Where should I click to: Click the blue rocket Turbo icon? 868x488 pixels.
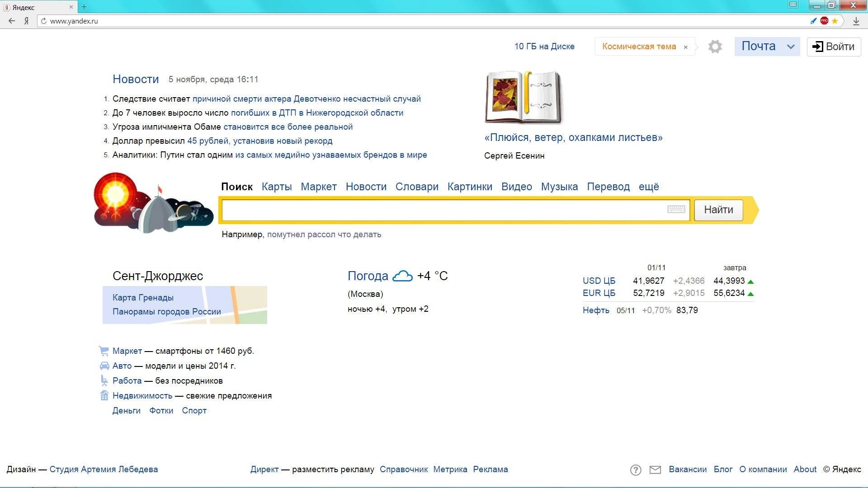(813, 21)
